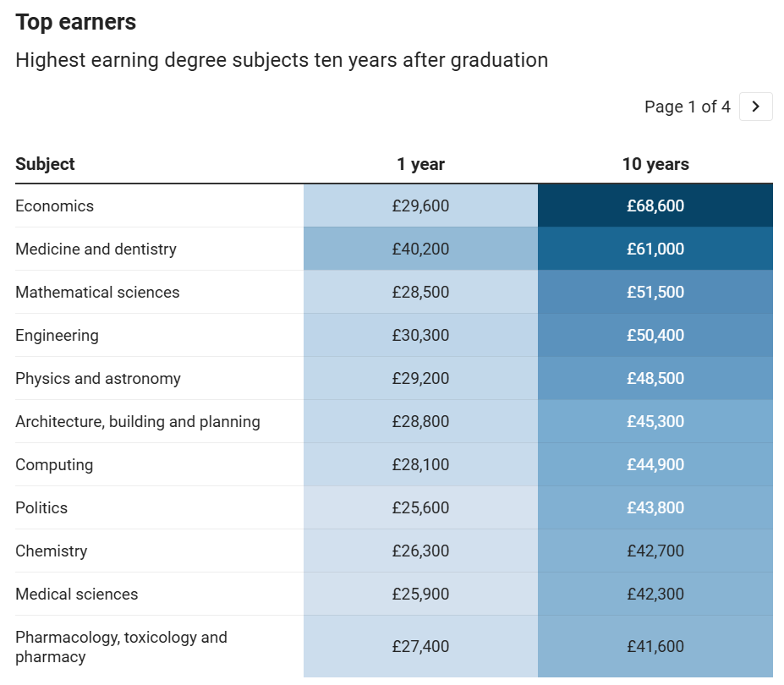The image size is (784, 685).
Task: Select Physics and astronomy 10-year cell £48,500
Action: pos(655,379)
